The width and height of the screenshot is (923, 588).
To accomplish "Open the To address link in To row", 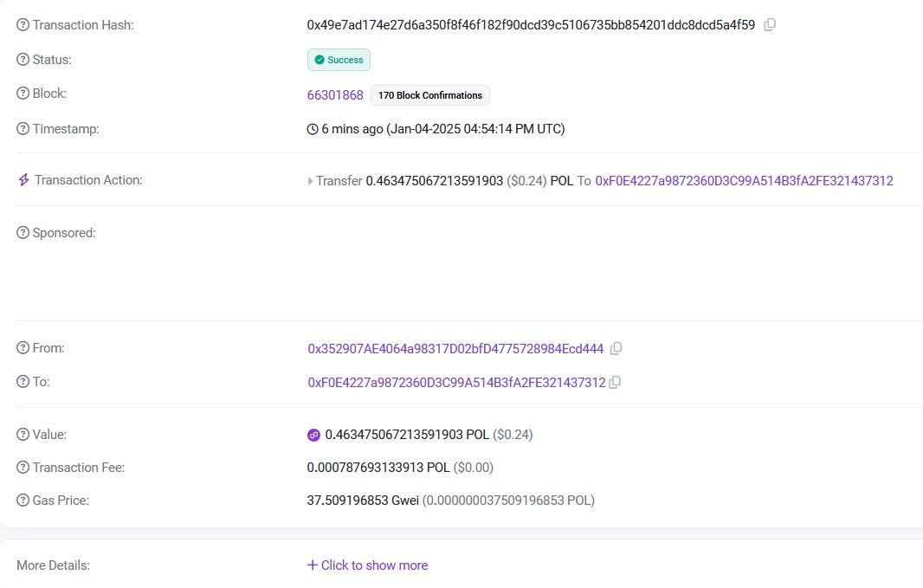I will (x=456, y=382).
